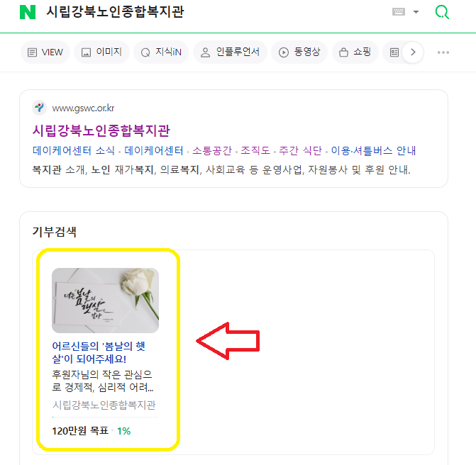Viewport: 476px width, 465px height.
Task: Open the on-screen keyboard icon
Action: [x=399, y=12]
